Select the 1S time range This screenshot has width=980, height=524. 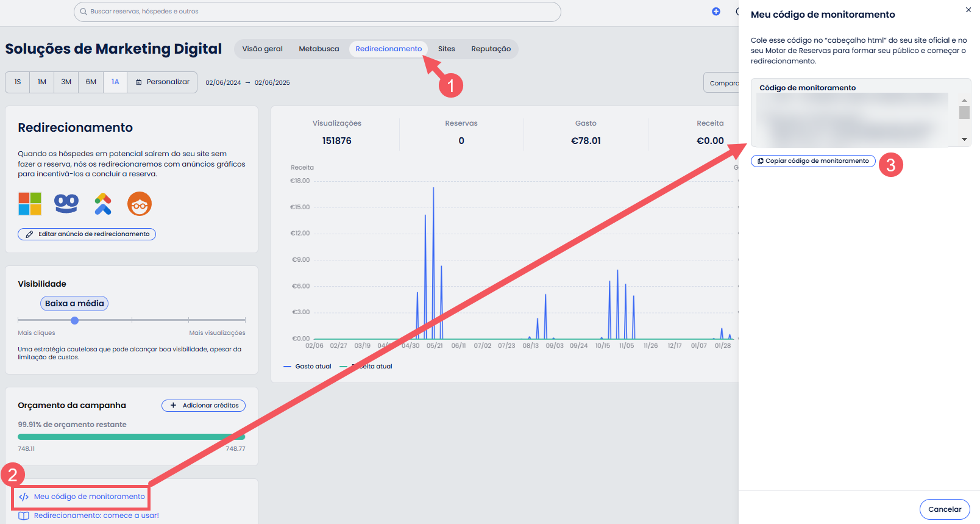(x=18, y=82)
